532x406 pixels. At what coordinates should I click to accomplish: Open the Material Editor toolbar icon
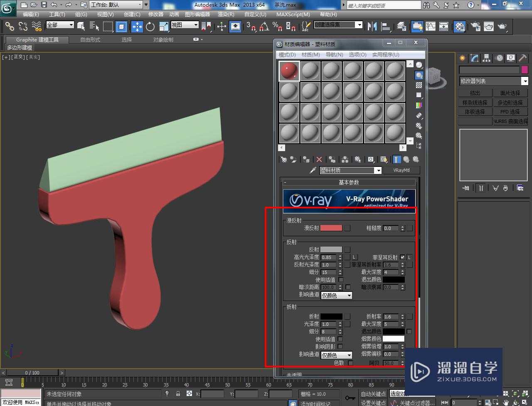click(x=460, y=27)
